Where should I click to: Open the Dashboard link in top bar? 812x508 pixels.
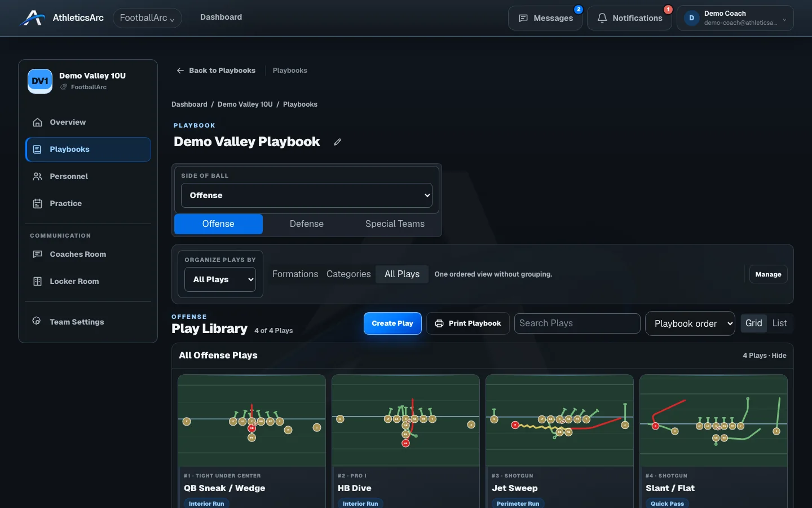point(221,17)
